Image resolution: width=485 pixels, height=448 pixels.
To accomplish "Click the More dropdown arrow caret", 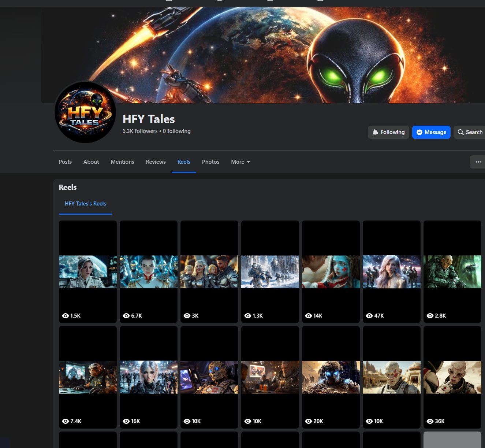I will tap(249, 162).
